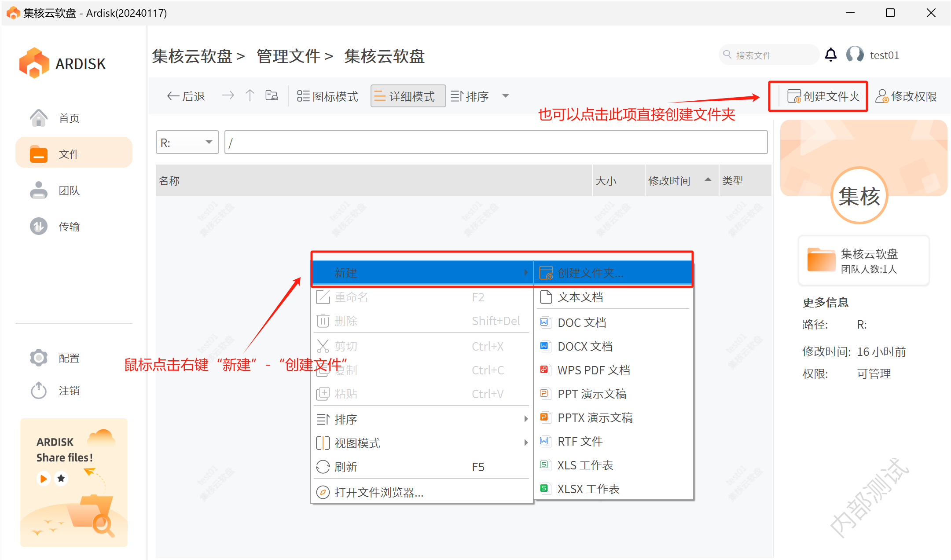Image resolution: width=951 pixels, height=560 pixels.
Task: Click the 搜索文件 search field
Action: point(769,55)
